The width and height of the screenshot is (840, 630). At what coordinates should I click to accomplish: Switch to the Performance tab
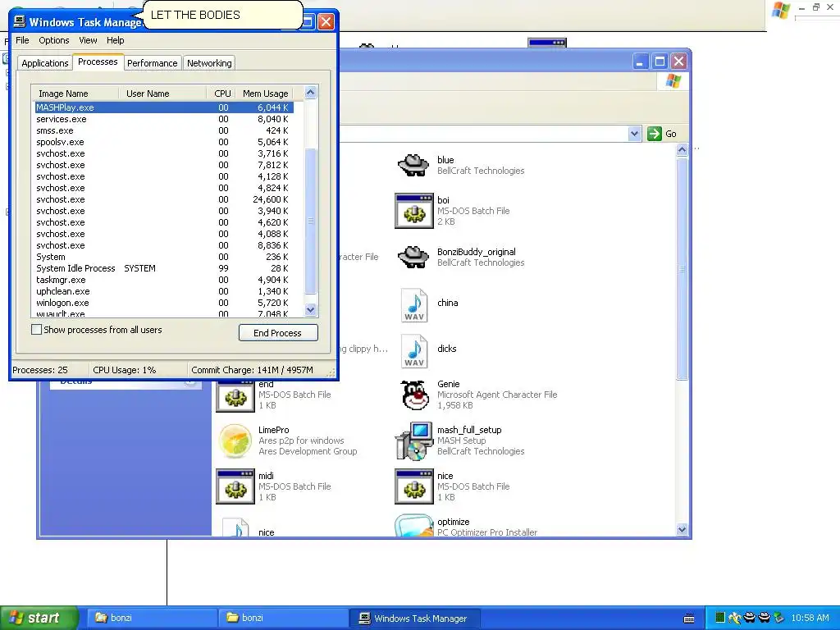tap(152, 62)
